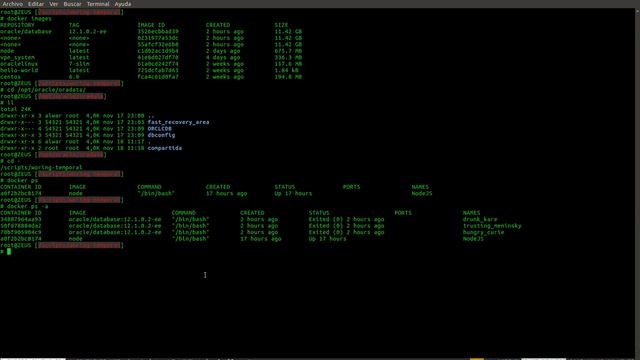
Task: Open the Archivo menu
Action: click(13, 4)
